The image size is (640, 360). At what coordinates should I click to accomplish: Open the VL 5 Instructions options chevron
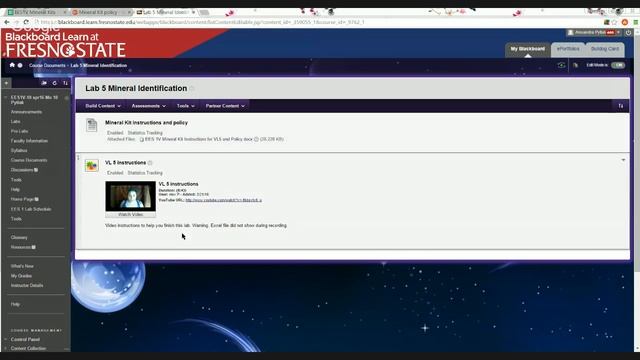(x=623, y=160)
